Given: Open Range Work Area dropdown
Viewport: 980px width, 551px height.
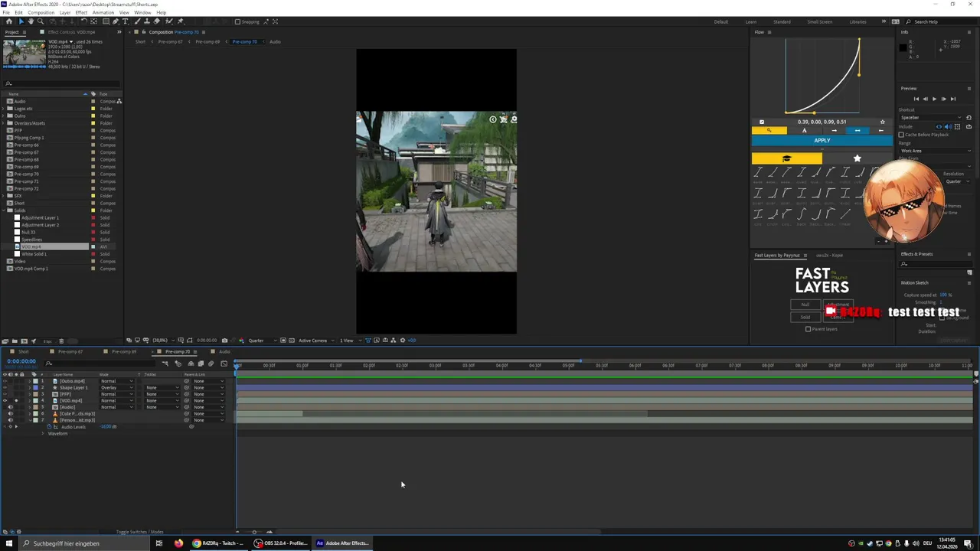Looking at the screenshot, I should [936, 151].
